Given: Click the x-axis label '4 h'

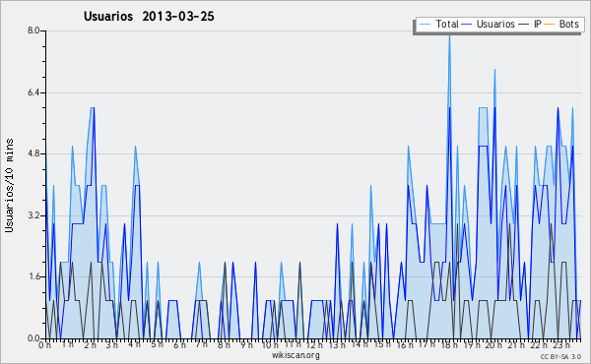Looking at the screenshot, I should pyautogui.click(x=135, y=344).
